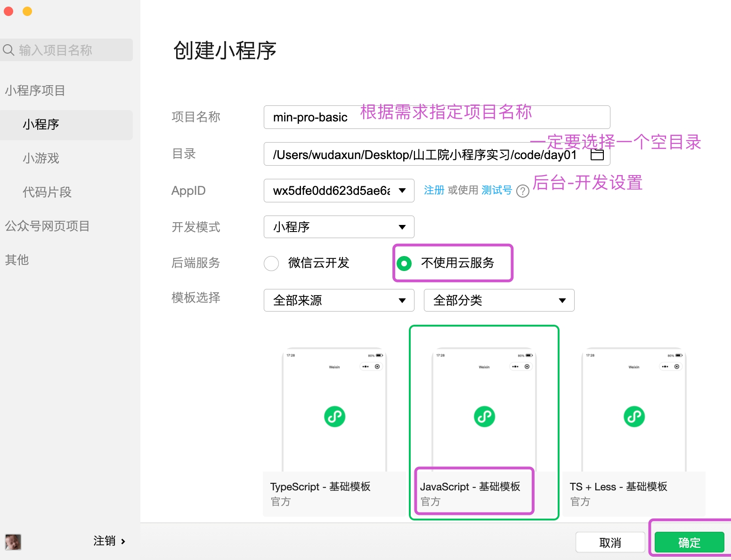This screenshot has height=560, width=731.
Task: Click the 确定 confirm button
Action: [690, 543]
